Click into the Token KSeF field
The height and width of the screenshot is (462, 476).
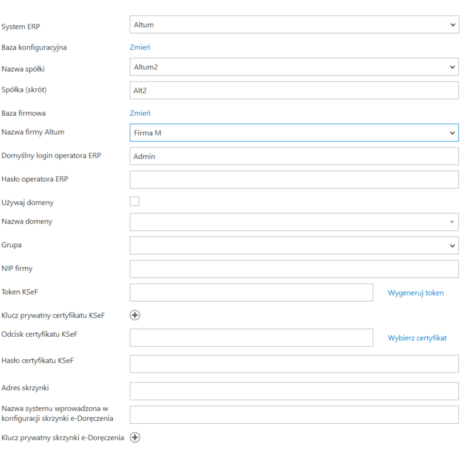coord(251,292)
